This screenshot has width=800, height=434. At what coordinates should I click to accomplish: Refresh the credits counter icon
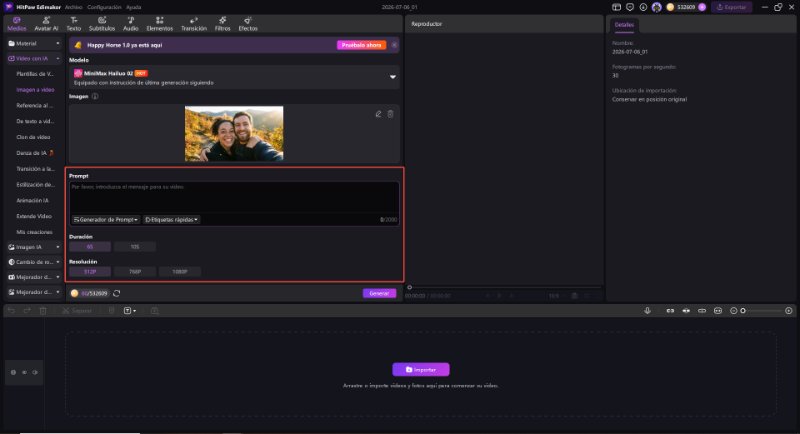[x=117, y=293]
